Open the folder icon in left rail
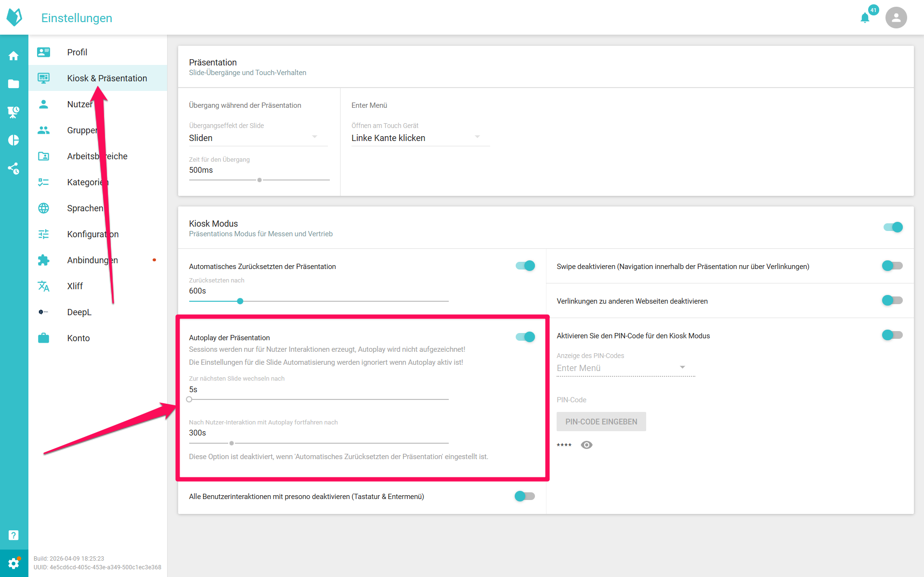Screen dimensions: 924x577 click(x=13, y=84)
